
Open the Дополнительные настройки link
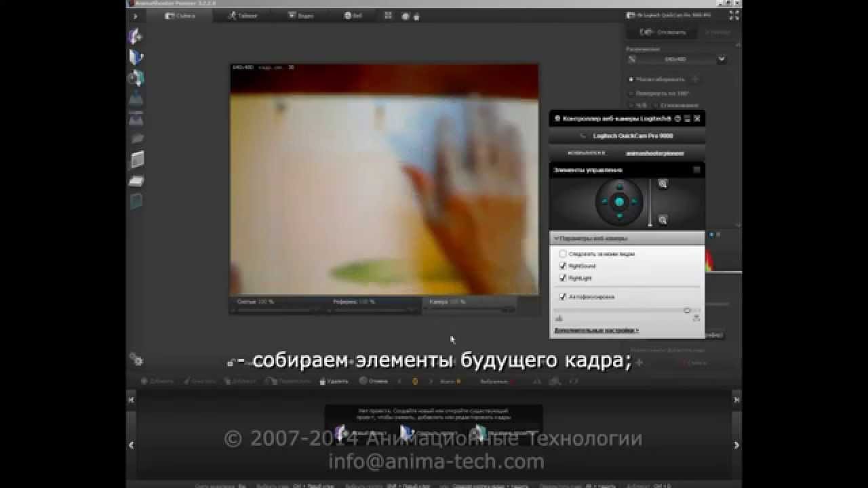point(596,330)
